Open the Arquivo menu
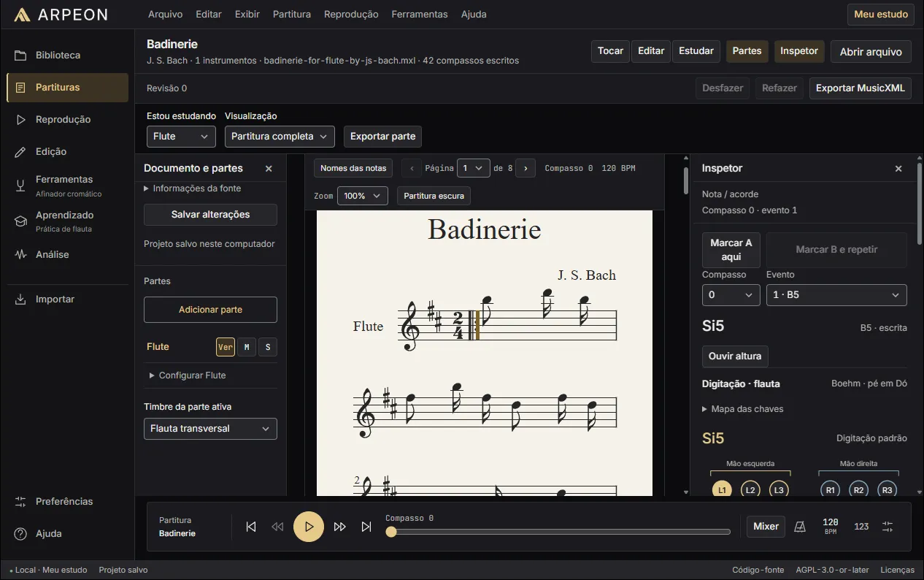Screen dimensions: 924x580 point(166,15)
